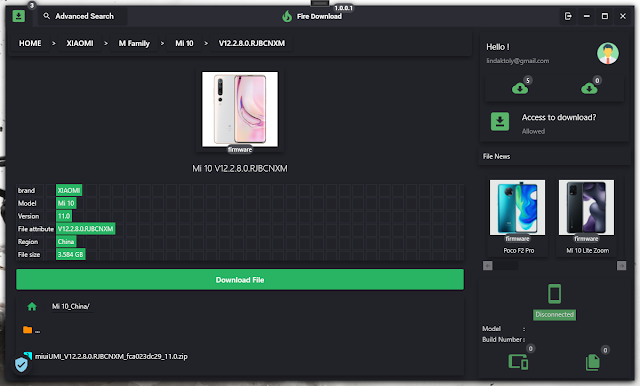Click the phone connection status icon
Viewport: 640px width, 386px height.
555,294
